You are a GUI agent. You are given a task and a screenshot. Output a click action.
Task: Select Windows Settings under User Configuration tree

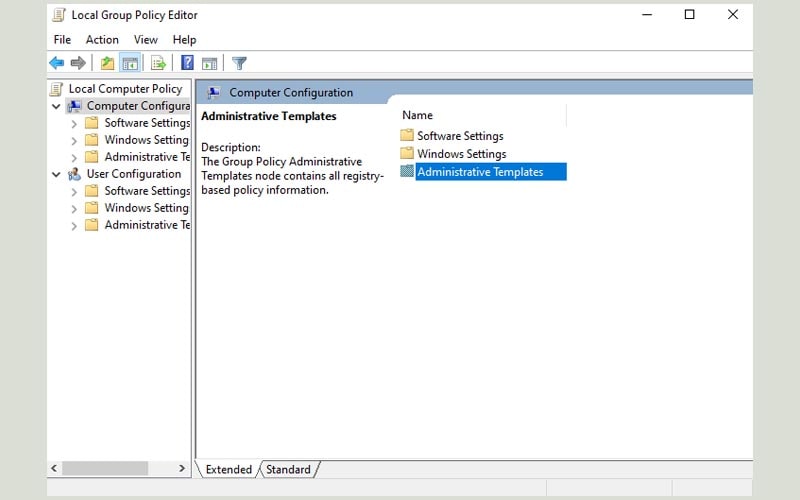coord(147,208)
